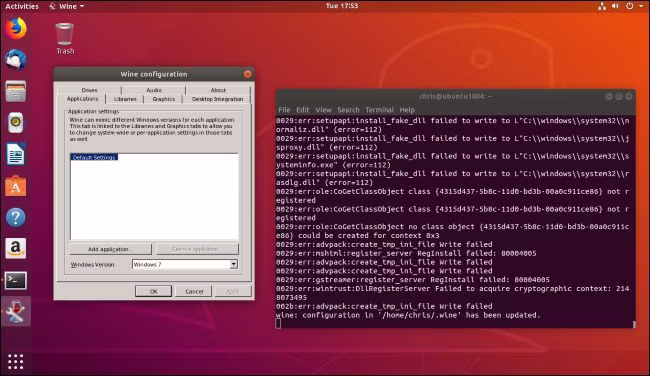Select the Applications tab
Image resolution: width=650 pixels, height=376 pixels.
click(x=82, y=99)
